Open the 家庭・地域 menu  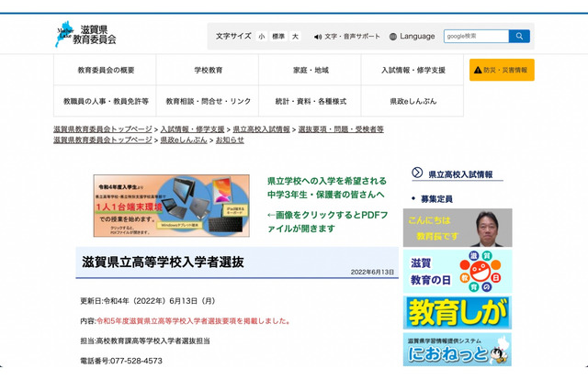[x=311, y=70]
